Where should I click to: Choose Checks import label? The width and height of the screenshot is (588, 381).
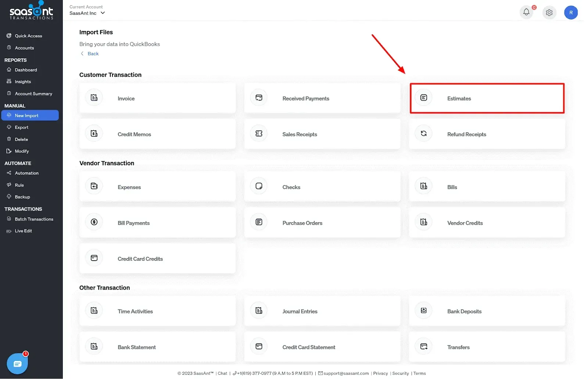291,187
